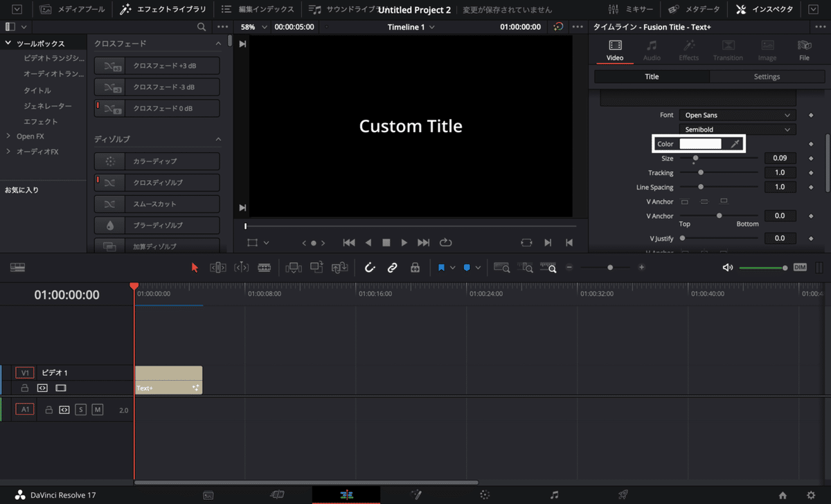Open the エフェクトライブラリ panel tab
This screenshot has height=504, width=831.
pos(163,10)
